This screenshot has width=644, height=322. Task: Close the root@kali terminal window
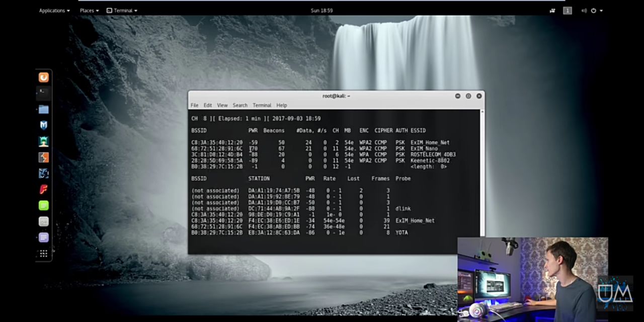tap(479, 96)
